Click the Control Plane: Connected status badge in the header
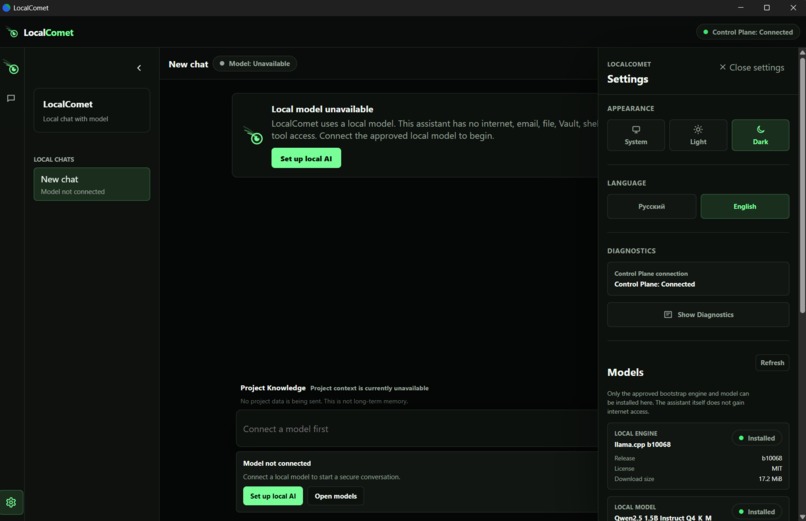This screenshot has height=521, width=806. pos(747,32)
